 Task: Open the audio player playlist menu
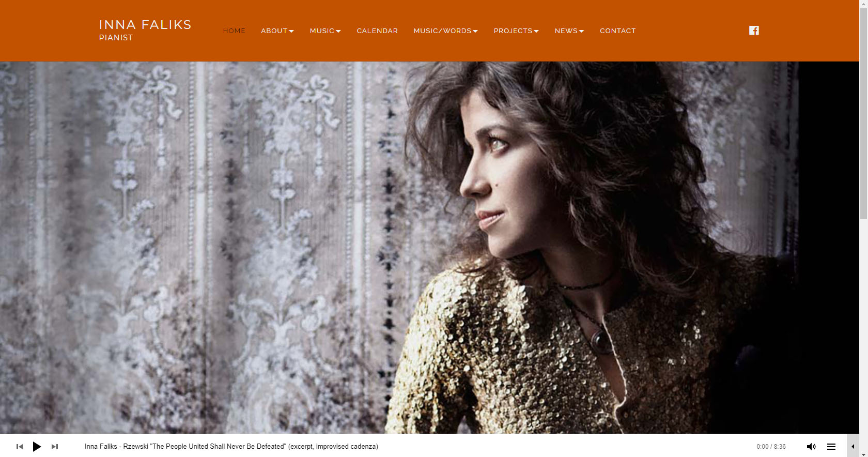click(x=831, y=447)
